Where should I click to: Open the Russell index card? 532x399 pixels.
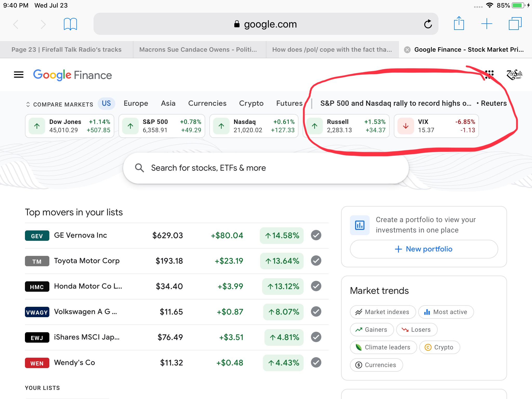coord(346,126)
